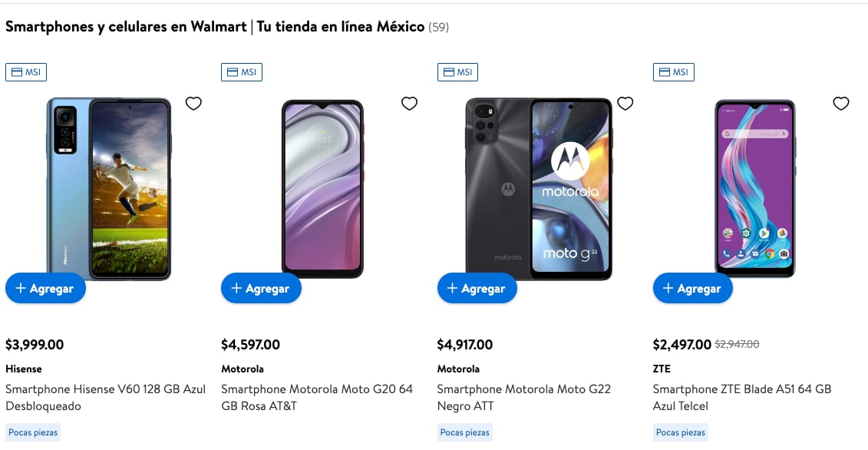Favorite the Hisense V60 with heart icon
This screenshot has height=450, width=868.
tap(193, 104)
